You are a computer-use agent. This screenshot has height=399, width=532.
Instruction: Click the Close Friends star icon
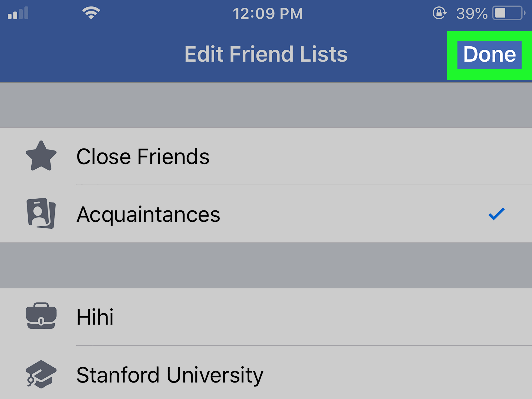tap(41, 156)
